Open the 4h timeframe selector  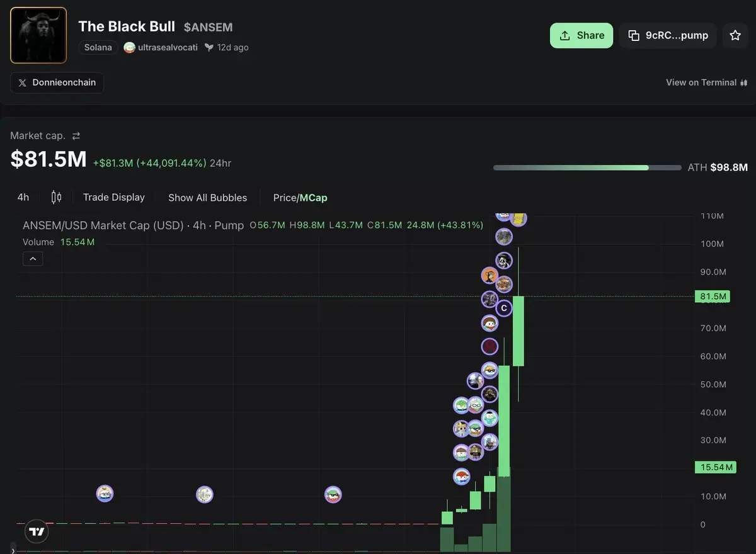coord(23,197)
